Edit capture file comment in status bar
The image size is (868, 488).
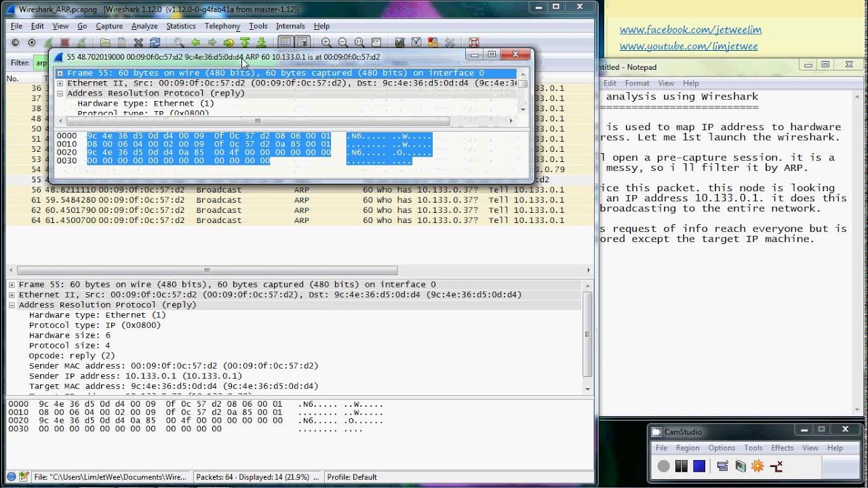point(24,476)
